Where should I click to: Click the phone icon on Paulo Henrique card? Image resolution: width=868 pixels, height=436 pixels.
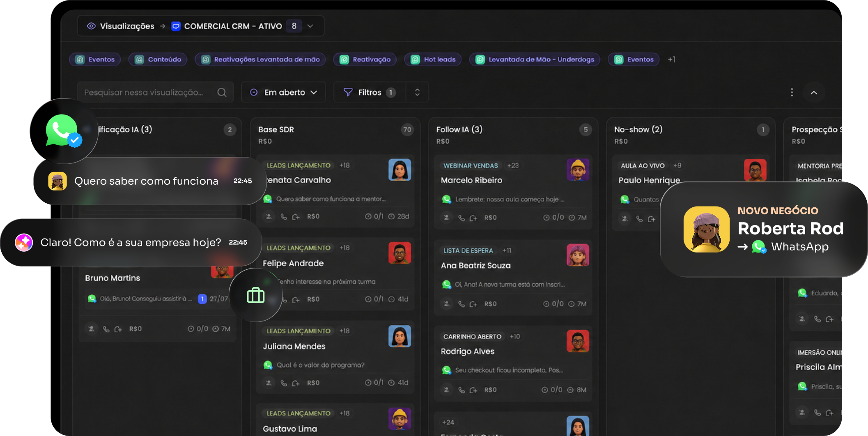639,219
